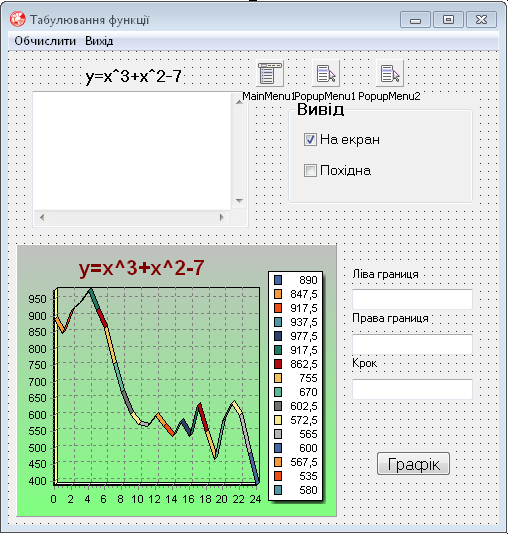Focus the "Крок" input field
This screenshot has width=508, height=534.
pyautogui.click(x=412, y=389)
